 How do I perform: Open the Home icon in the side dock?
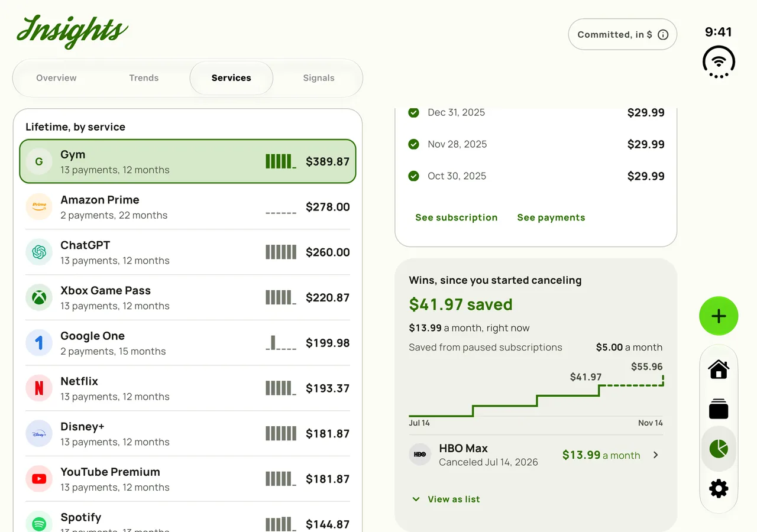719,369
